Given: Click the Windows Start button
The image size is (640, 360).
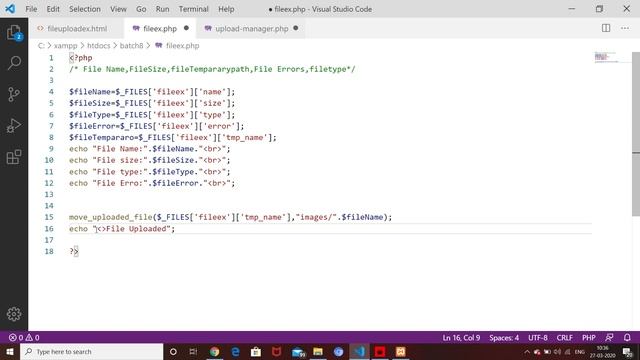Looking at the screenshot, I should click(x=10, y=351).
